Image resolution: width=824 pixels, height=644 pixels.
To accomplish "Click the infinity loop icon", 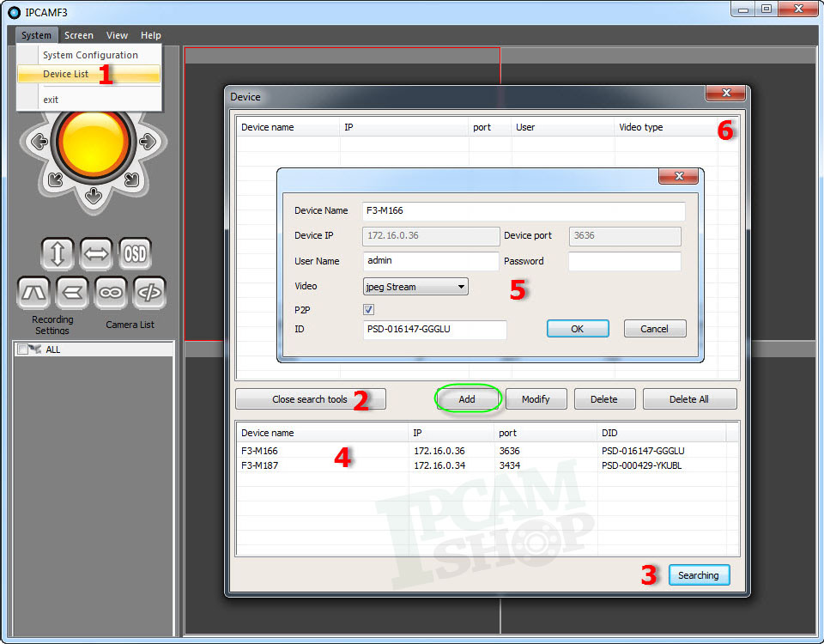I will [x=111, y=293].
